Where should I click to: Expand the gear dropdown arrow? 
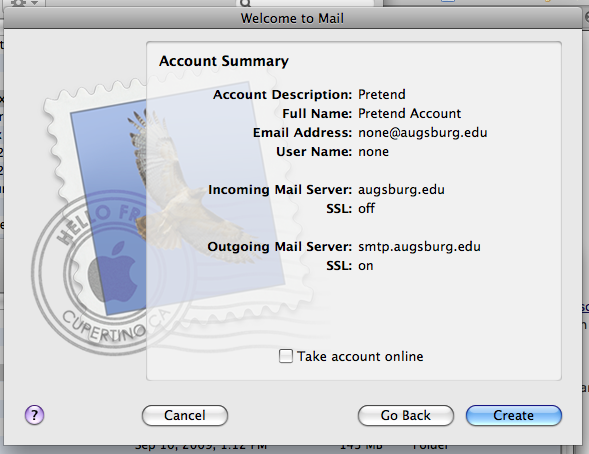click(x=35, y=3)
